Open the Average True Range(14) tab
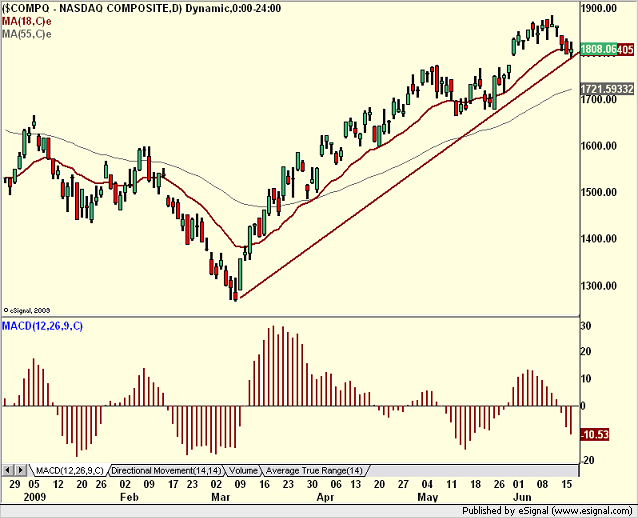Image resolution: width=638 pixels, height=518 pixels. pyautogui.click(x=314, y=471)
